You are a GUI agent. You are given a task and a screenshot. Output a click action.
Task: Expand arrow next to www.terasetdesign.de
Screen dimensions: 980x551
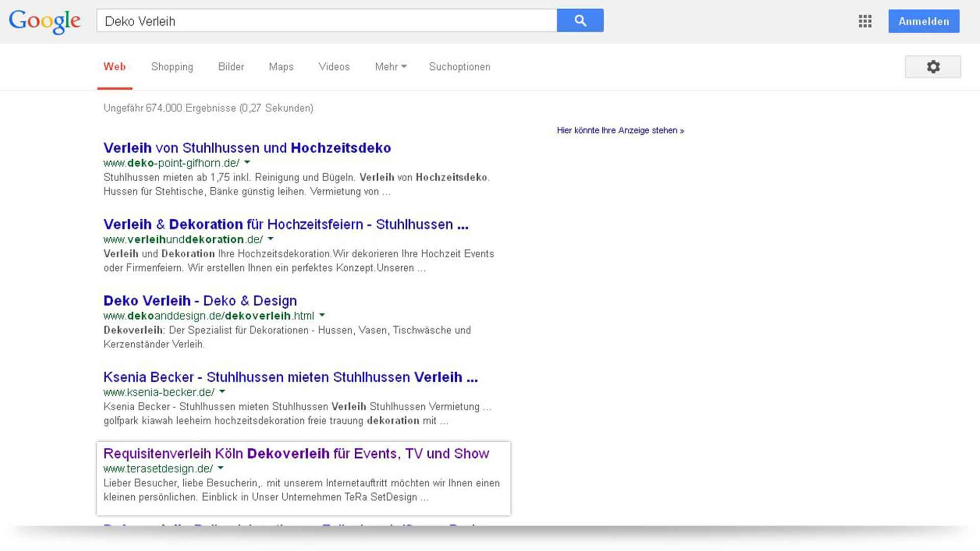221,468
